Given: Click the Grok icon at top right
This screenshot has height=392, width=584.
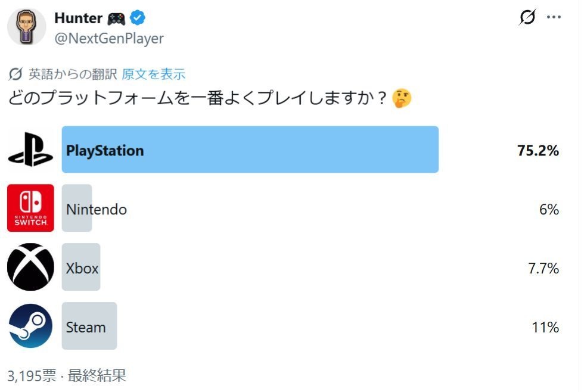Looking at the screenshot, I should click(527, 18).
